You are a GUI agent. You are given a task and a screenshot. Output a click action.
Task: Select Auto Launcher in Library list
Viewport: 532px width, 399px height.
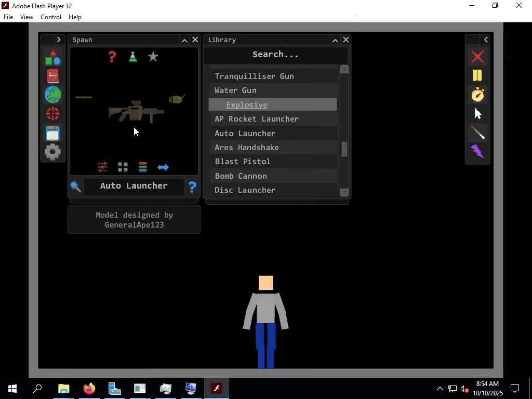click(272, 134)
